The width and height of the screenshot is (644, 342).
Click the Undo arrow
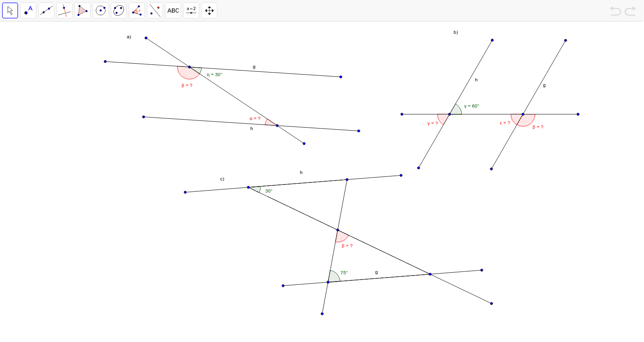[x=615, y=11]
